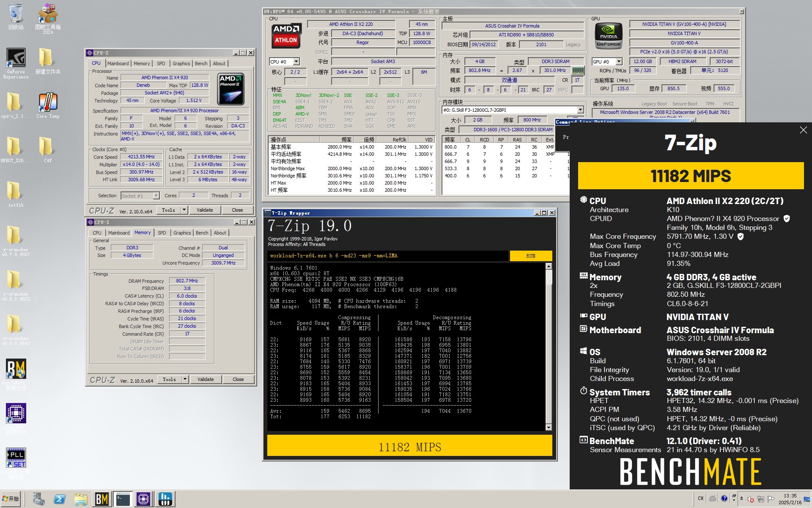Click the 7-Zip workload command line field

click(388, 256)
